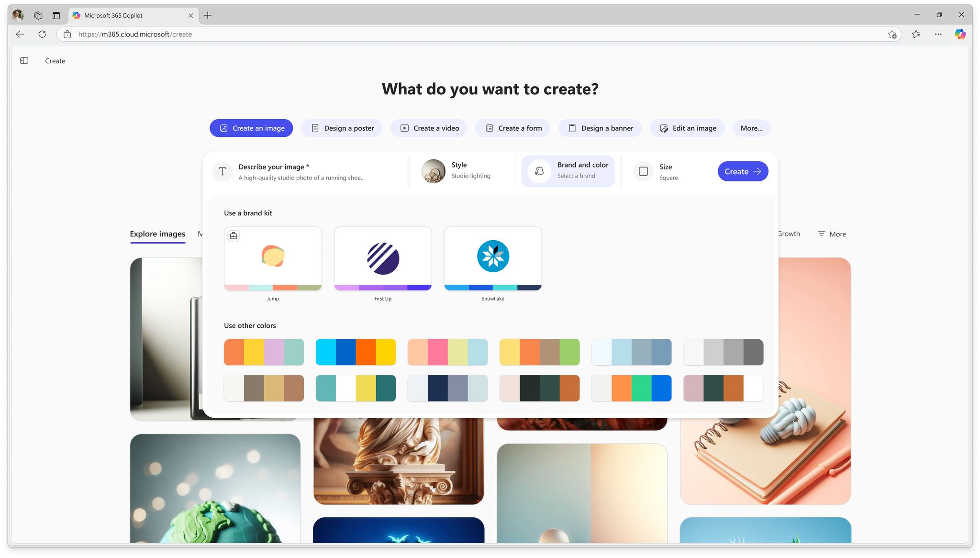
Task: Collapse the Brand and color selector
Action: click(568, 171)
